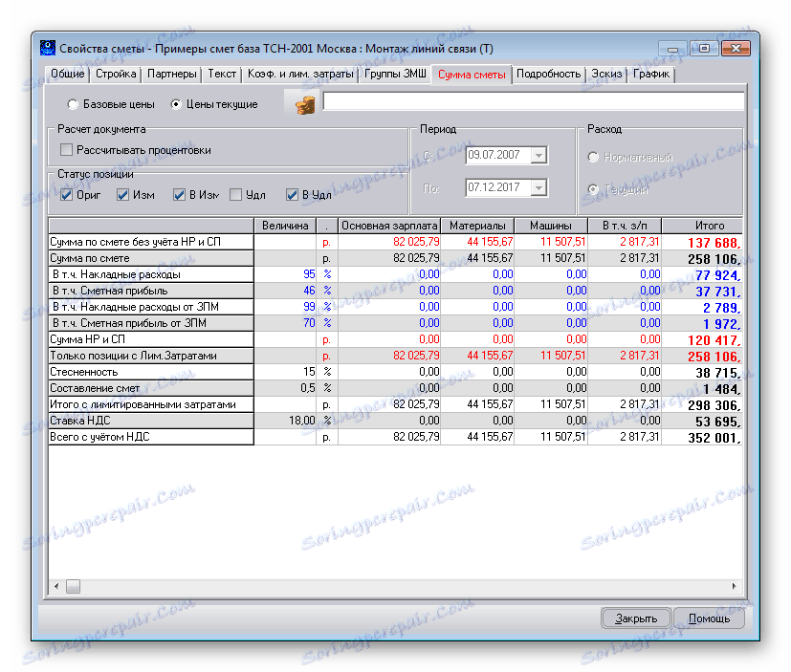Screen dimensions: 791x672
Task: Click the 137 688 total in first row
Action: pos(702,243)
